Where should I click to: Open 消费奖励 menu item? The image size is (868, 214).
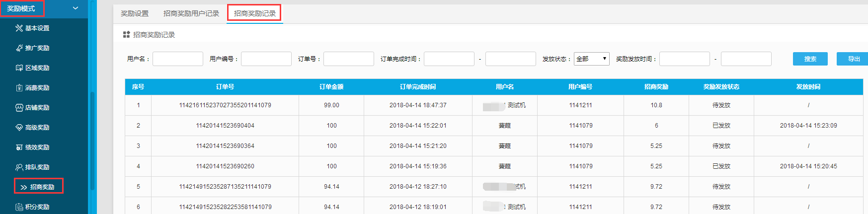click(37, 88)
